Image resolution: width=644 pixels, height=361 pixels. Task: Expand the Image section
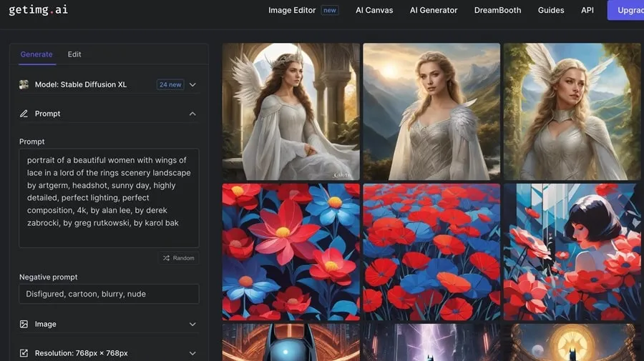(x=192, y=324)
